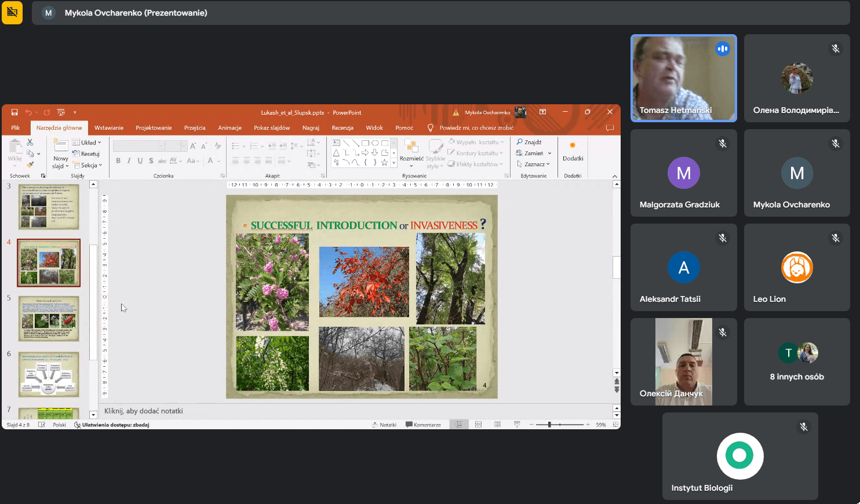The width and height of the screenshot is (860, 504).
Task: Select the oval shape in the shapes gallery
Action: click(375, 143)
